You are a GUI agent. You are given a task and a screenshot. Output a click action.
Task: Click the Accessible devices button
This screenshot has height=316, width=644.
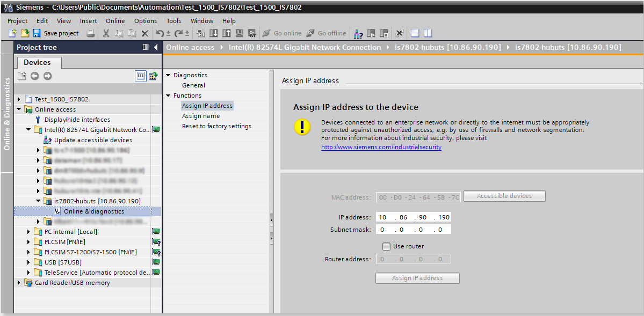(504, 196)
